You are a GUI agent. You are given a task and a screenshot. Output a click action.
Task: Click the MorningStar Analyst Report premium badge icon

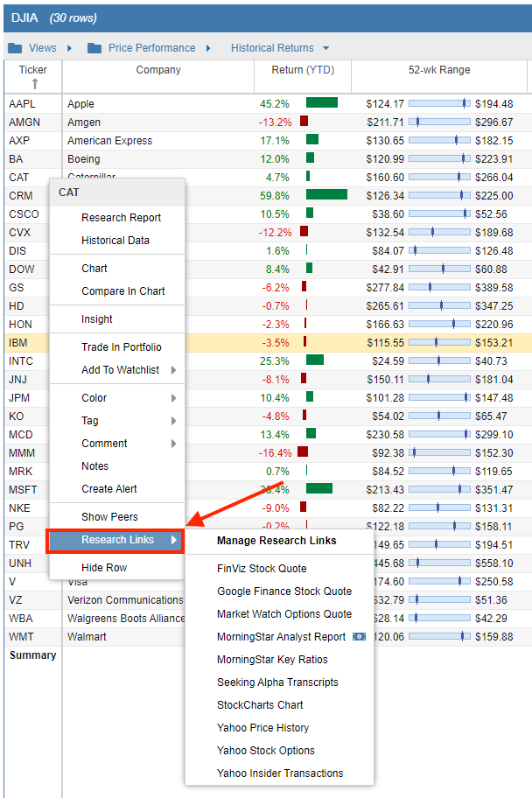click(x=360, y=637)
